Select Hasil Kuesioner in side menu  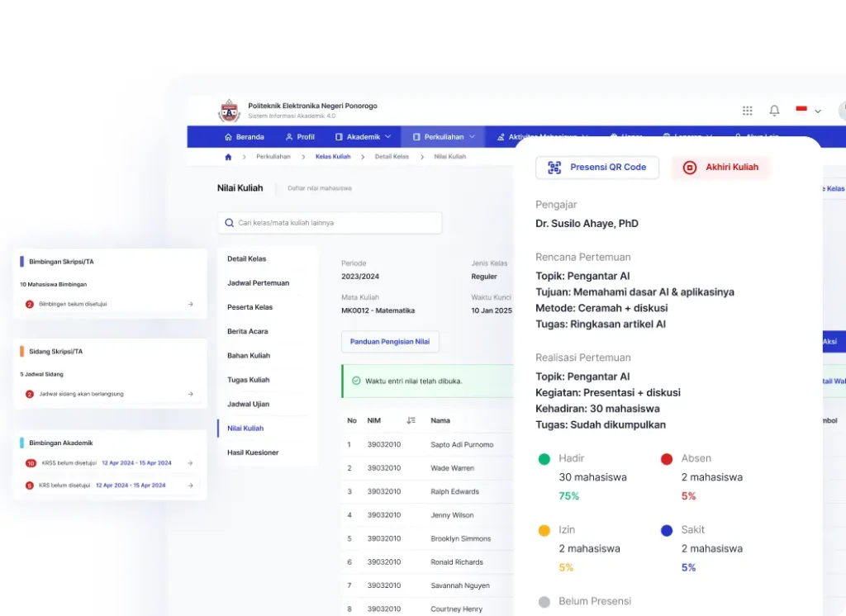[x=253, y=453]
